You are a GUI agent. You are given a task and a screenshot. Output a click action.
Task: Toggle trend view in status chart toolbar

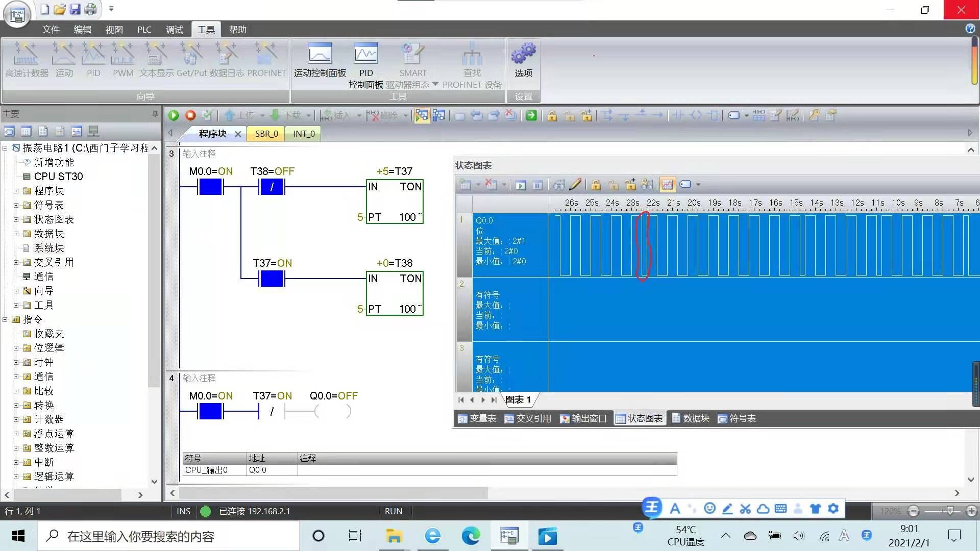tap(667, 185)
